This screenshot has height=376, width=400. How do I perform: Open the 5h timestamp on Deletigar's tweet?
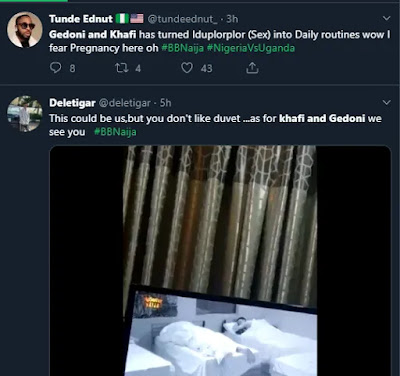[x=165, y=103]
